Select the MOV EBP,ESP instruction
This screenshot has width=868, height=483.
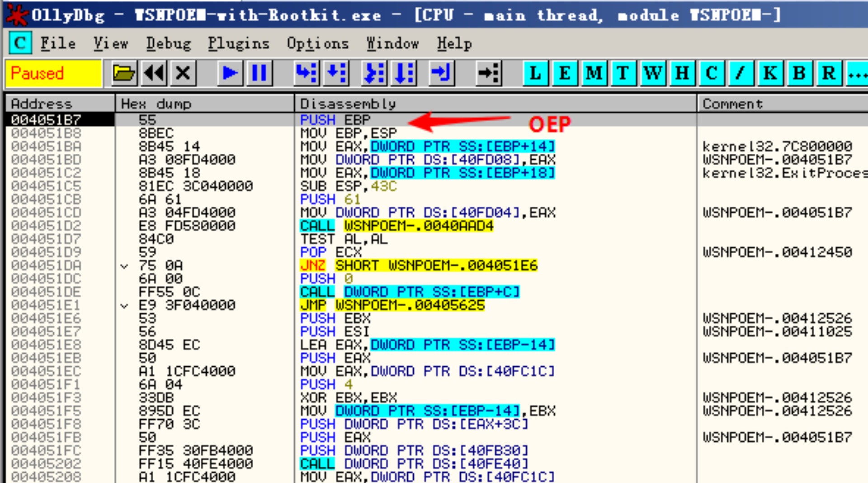pos(349,133)
